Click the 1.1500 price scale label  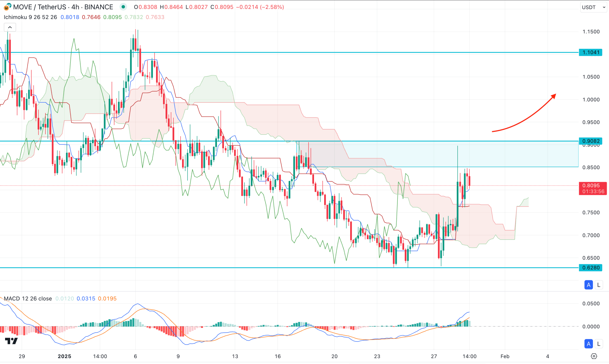591,32
